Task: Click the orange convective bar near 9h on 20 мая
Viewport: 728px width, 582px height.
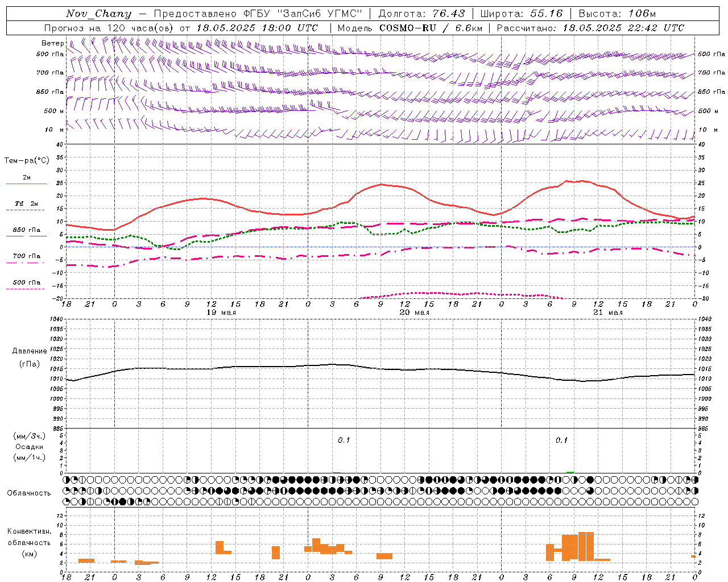Action: click(384, 556)
